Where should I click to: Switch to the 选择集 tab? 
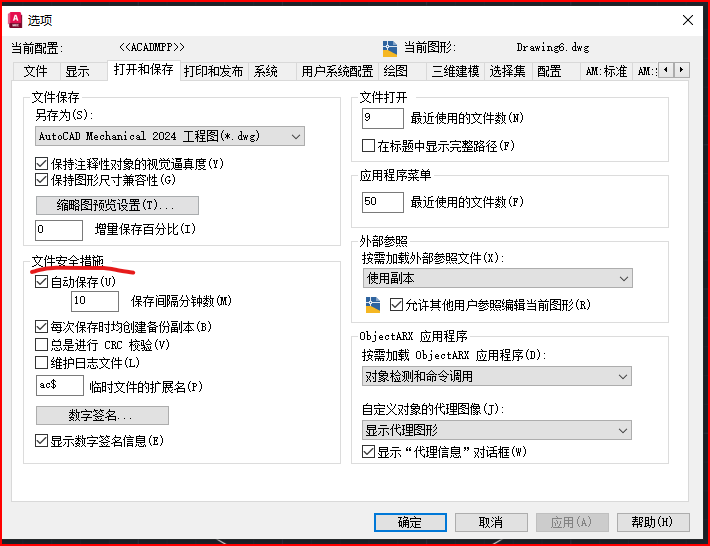point(508,72)
